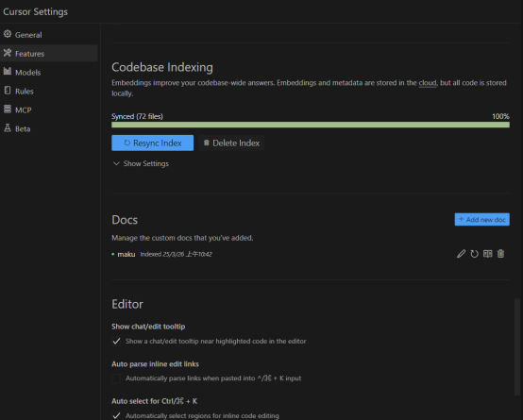Viewport: 523px width, 420px height.
Task: Click the codebase sync progress bar
Action: coord(311,125)
